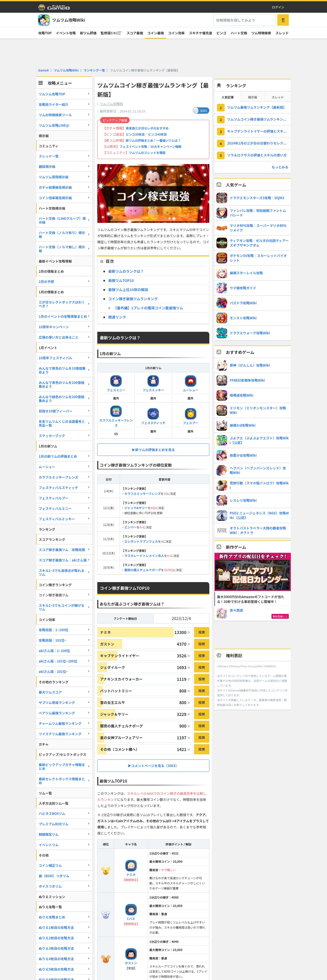Click the モンスト game icon
This screenshot has height=980, width=327.
point(222,318)
